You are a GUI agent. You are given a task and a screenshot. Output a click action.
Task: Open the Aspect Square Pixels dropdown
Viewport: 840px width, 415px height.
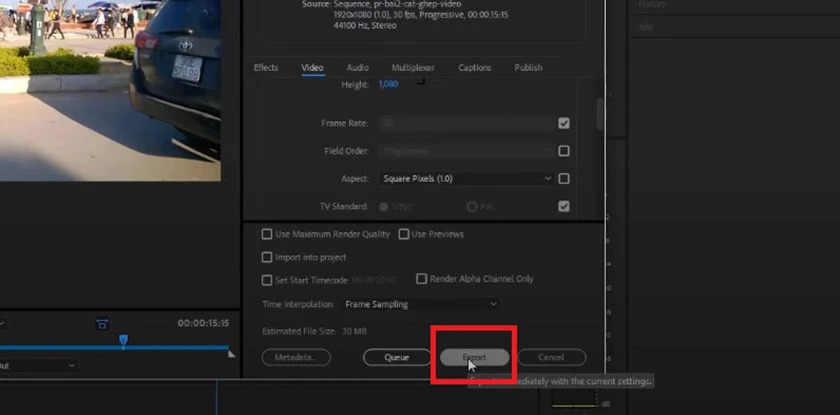pyautogui.click(x=466, y=178)
